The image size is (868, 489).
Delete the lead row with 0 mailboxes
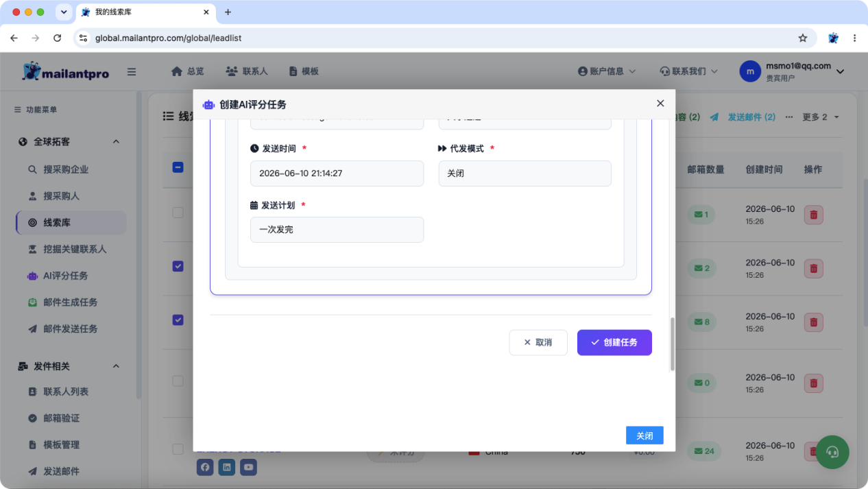813,383
